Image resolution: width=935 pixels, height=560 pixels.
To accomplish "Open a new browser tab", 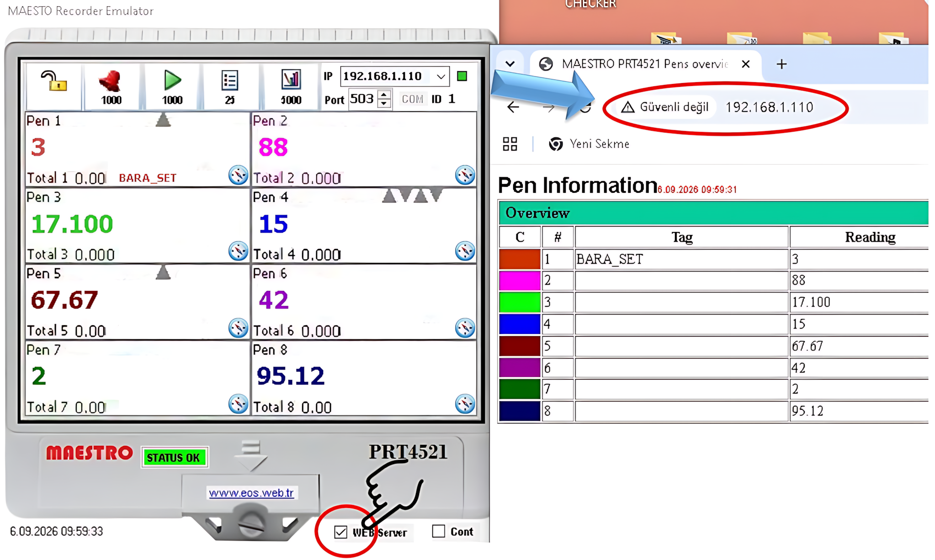I will 781,64.
